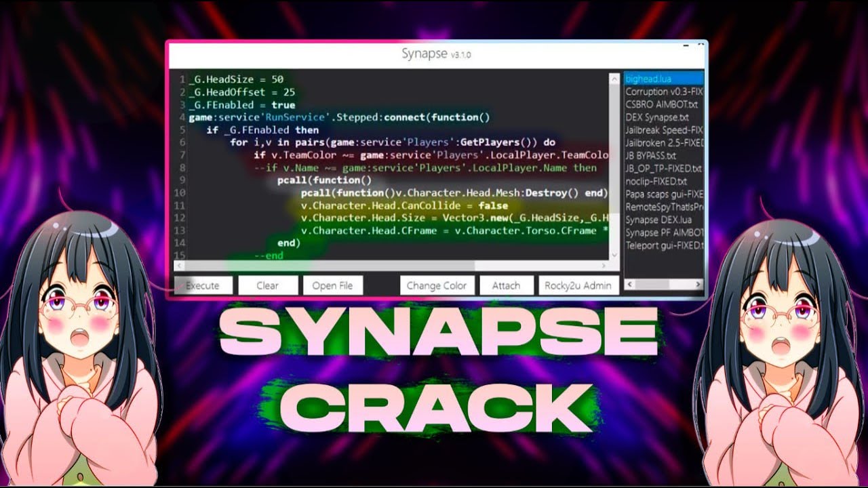
Task: Select the Jailbreak Speed script
Action: [664, 129]
